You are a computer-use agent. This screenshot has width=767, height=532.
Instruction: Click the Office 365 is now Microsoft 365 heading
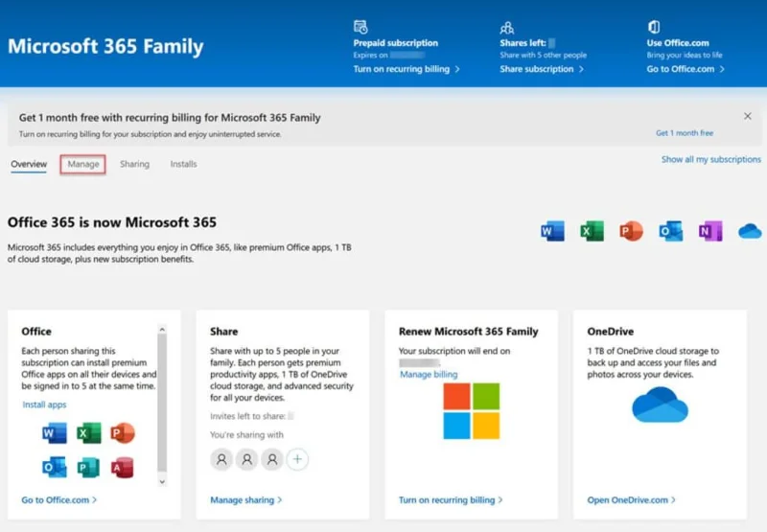112,222
